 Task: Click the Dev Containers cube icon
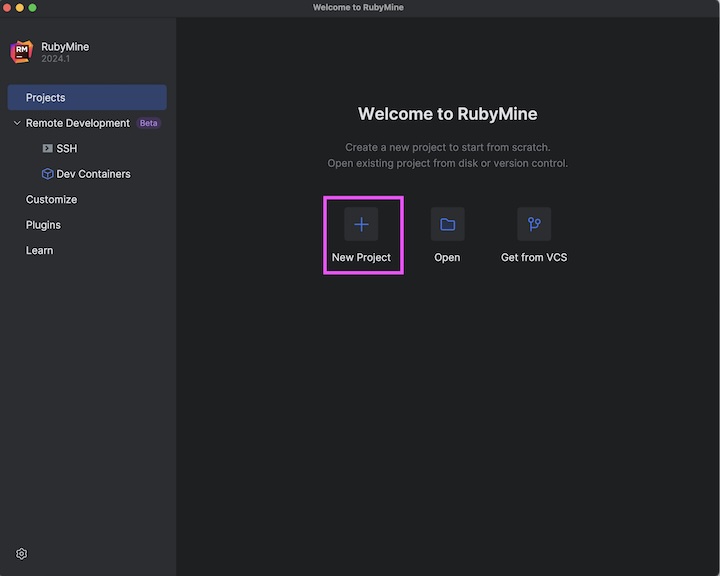tap(47, 174)
